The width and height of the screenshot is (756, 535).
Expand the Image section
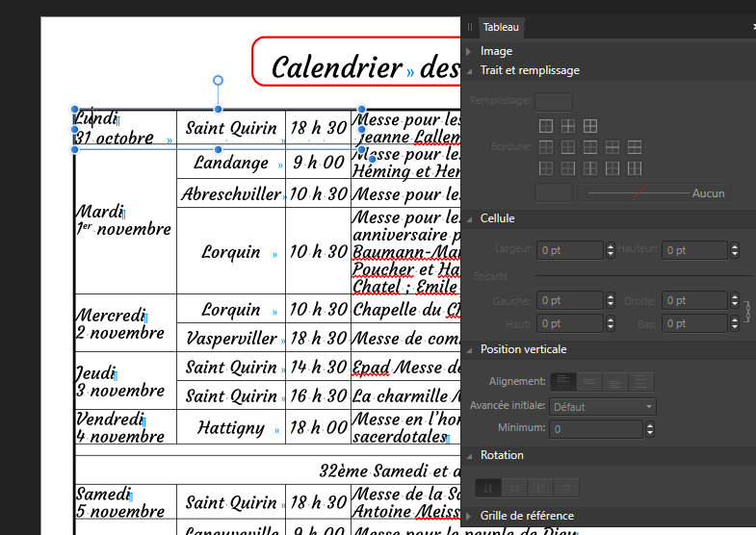[x=469, y=51]
